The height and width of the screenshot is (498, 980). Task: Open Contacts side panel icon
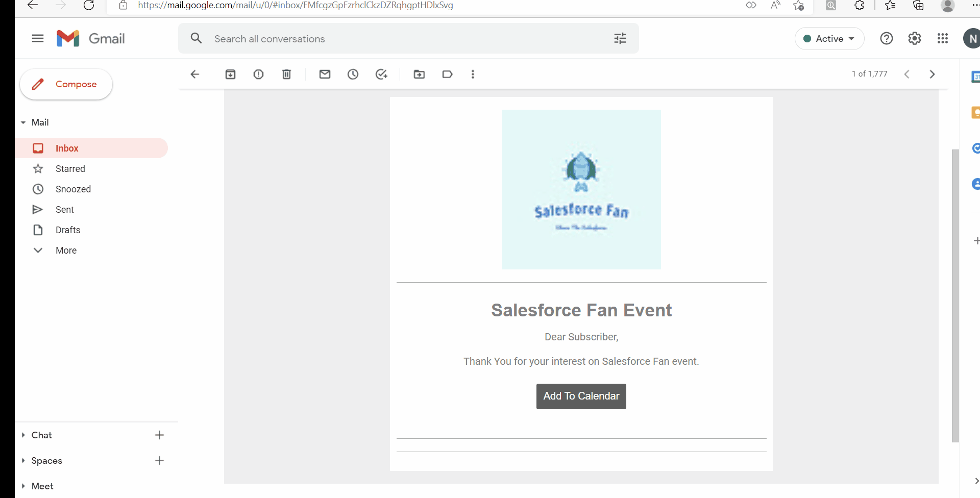pos(976,184)
